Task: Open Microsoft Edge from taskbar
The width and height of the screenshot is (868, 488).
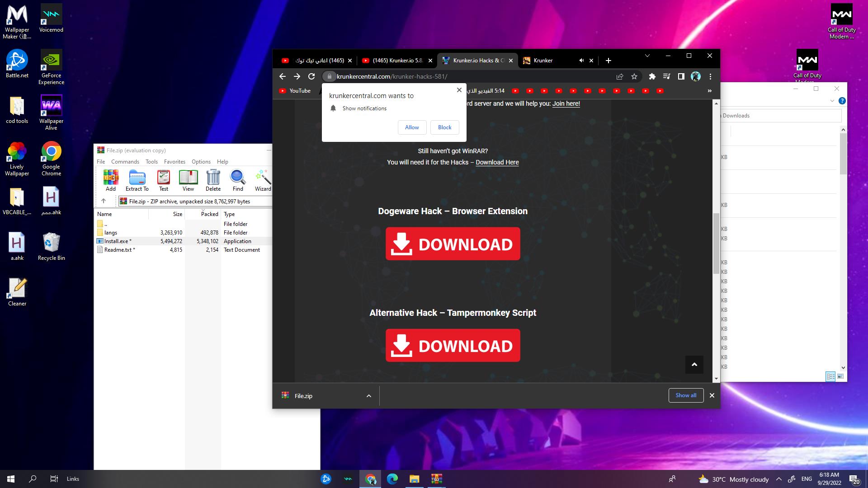Action: pos(392,479)
